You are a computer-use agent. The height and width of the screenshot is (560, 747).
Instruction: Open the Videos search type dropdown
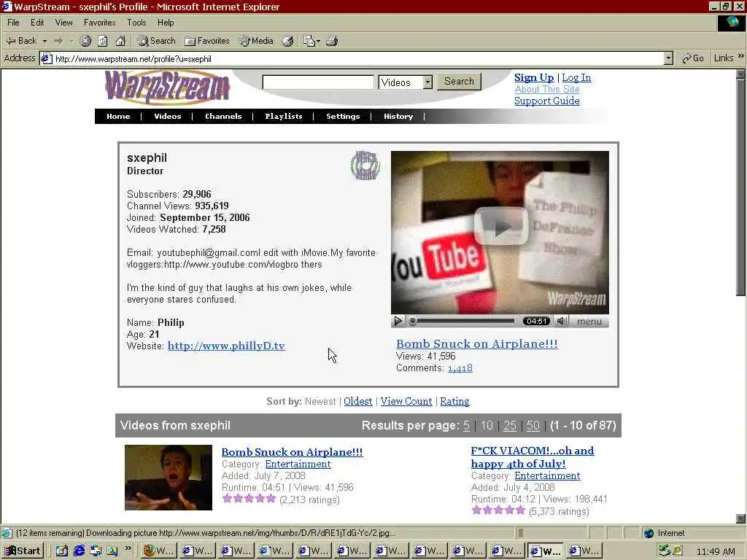(x=406, y=82)
